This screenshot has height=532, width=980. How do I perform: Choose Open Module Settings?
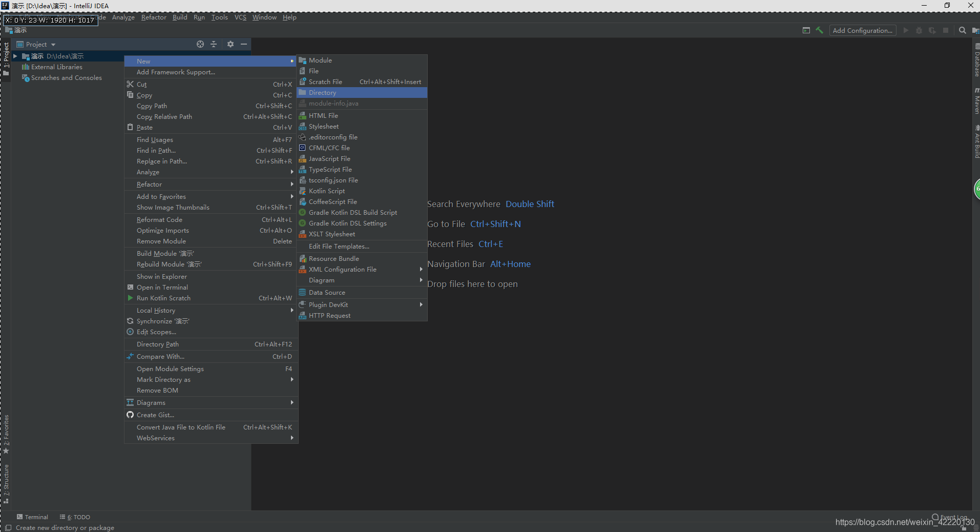pos(211,369)
